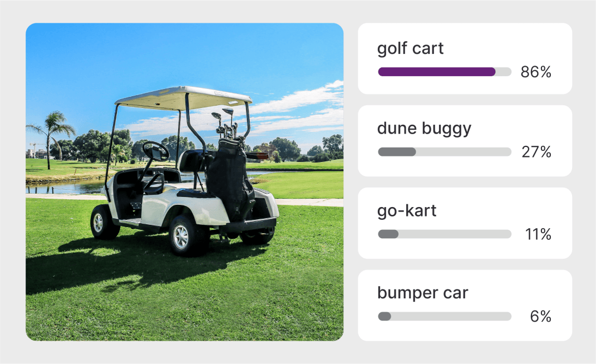Click the bumper car confidence bar

point(444,317)
